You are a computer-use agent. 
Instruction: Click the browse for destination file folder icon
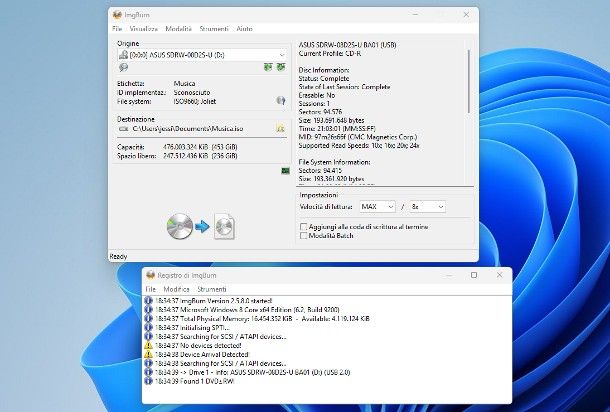pos(280,128)
